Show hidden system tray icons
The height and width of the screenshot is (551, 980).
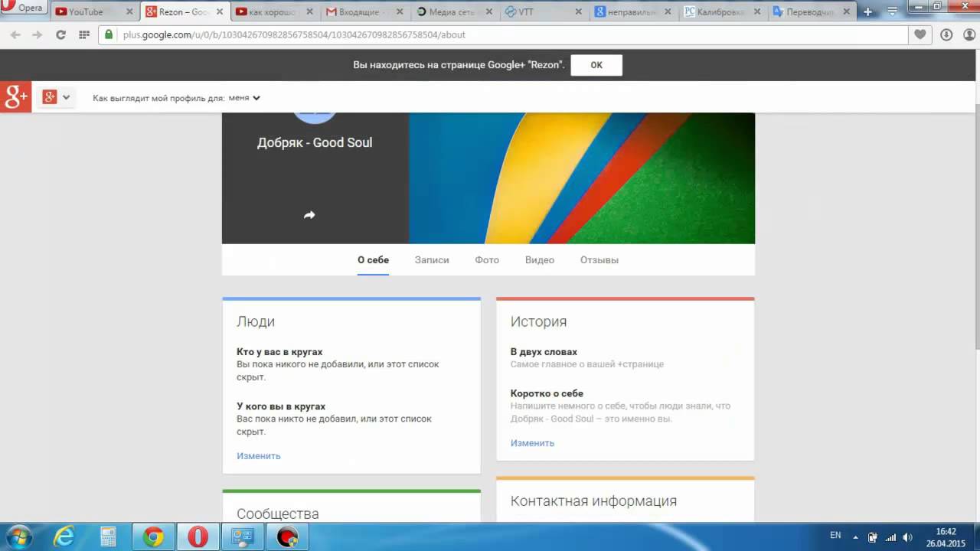tap(855, 537)
